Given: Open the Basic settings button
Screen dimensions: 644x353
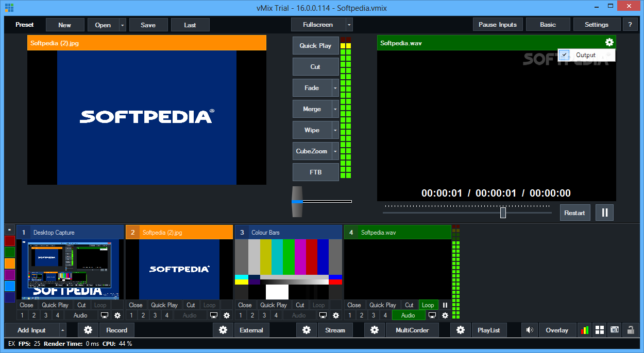Looking at the screenshot, I should pyautogui.click(x=548, y=25).
